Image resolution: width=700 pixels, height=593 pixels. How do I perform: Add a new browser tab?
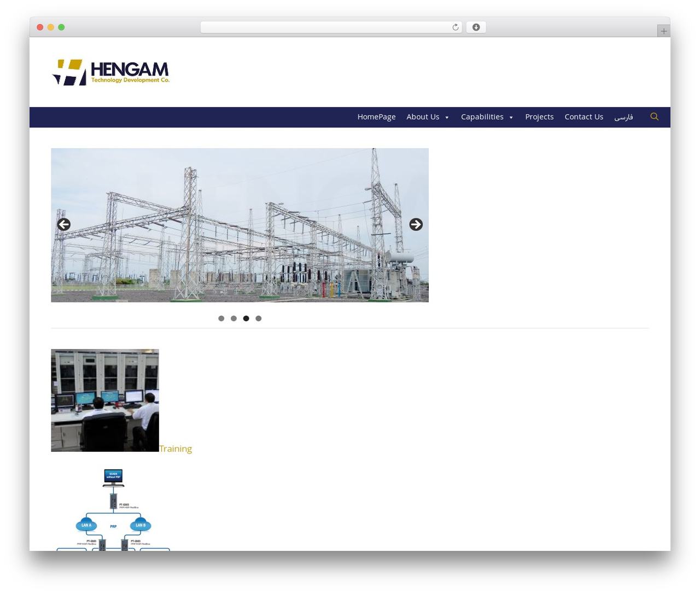663,31
